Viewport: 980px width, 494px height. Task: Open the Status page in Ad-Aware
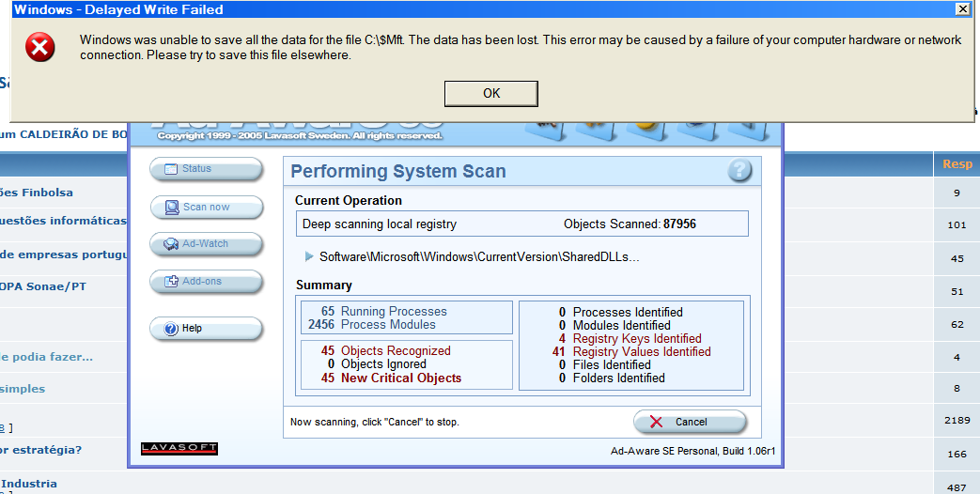pyautogui.click(x=207, y=169)
